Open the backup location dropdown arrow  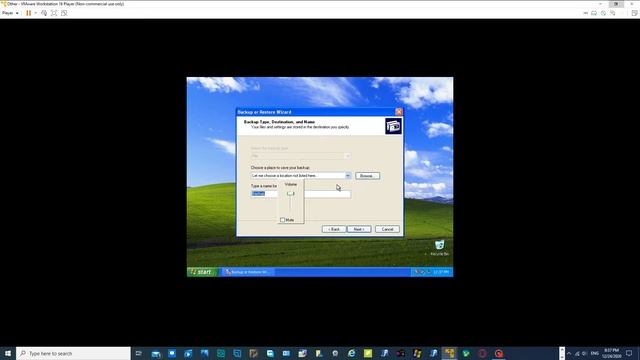348,176
